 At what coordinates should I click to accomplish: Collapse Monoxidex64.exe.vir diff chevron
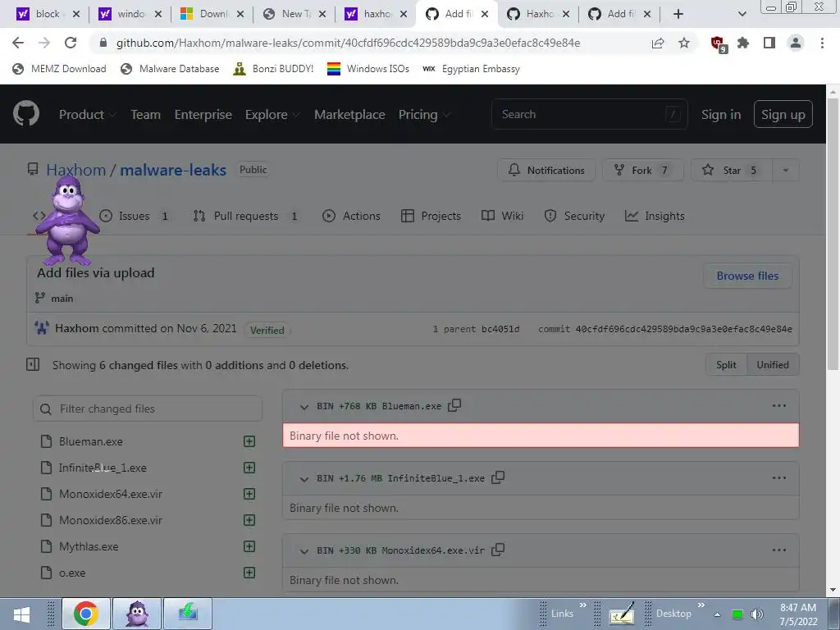(304, 550)
